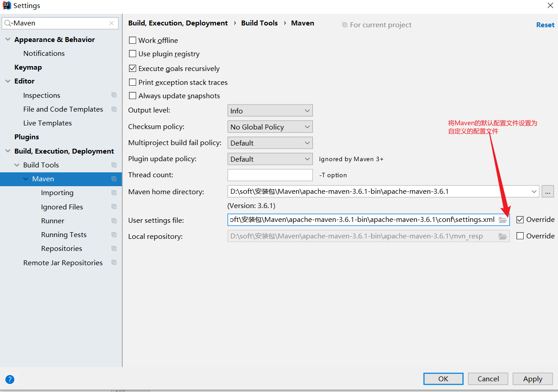Click the OK button
The image size is (558, 392).
tap(443, 379)
